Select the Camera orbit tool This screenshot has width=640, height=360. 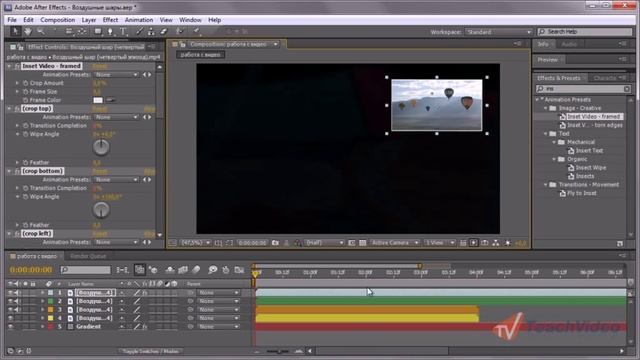click(x=69, y=31)
